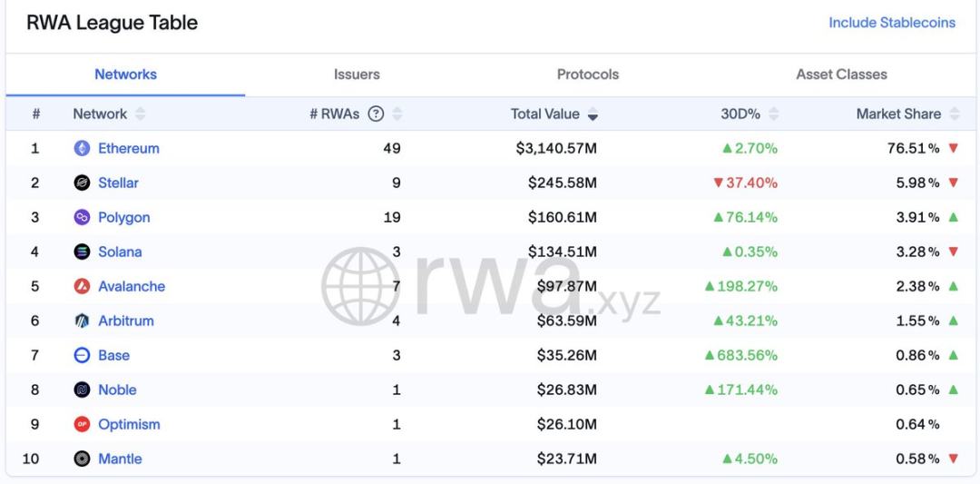Click Ethereum's $3,140.57M total value cell
The height and width of the screenshot is (484, 980).
point(556,149)
